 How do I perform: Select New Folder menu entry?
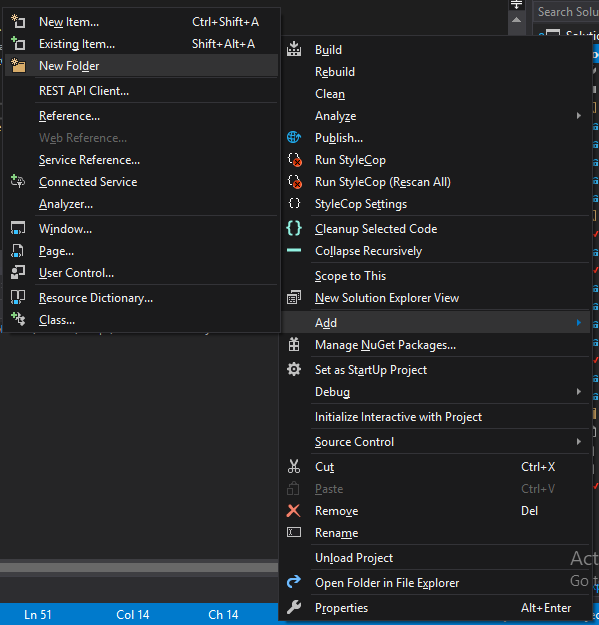coord(141,66)
